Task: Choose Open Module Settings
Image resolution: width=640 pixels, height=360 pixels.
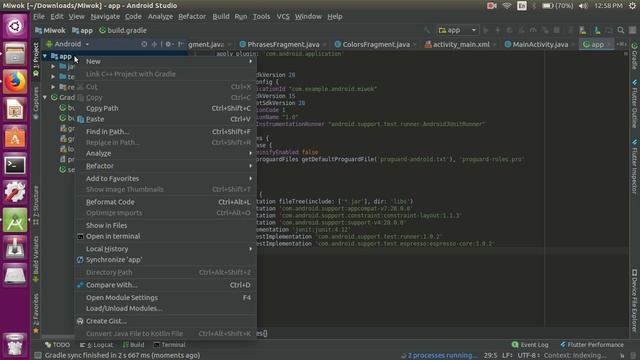Action: (x=166, y=298)
